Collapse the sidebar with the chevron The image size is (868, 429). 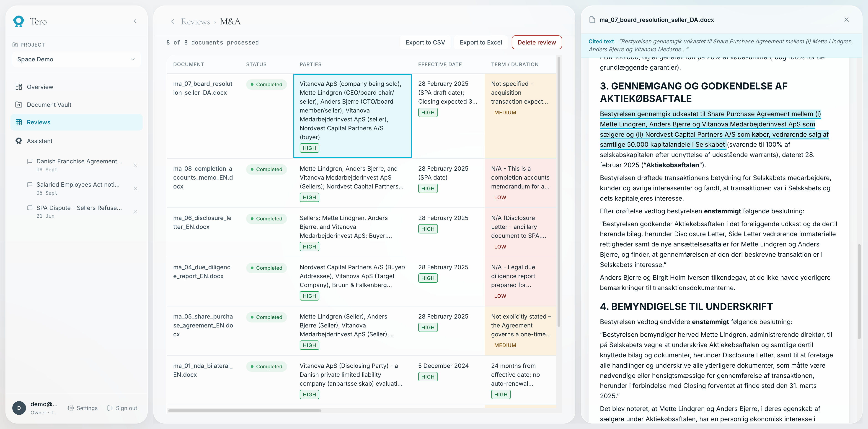click(135, 21)
